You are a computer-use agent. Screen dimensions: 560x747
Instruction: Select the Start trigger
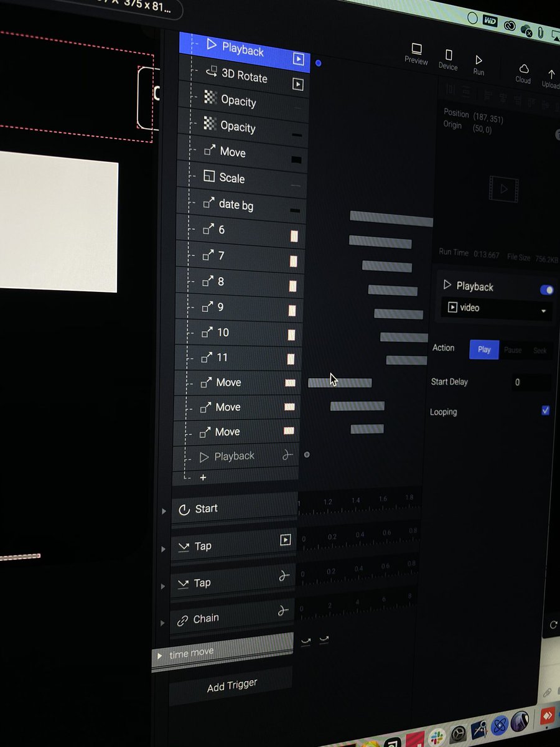(x=235, y=509)
